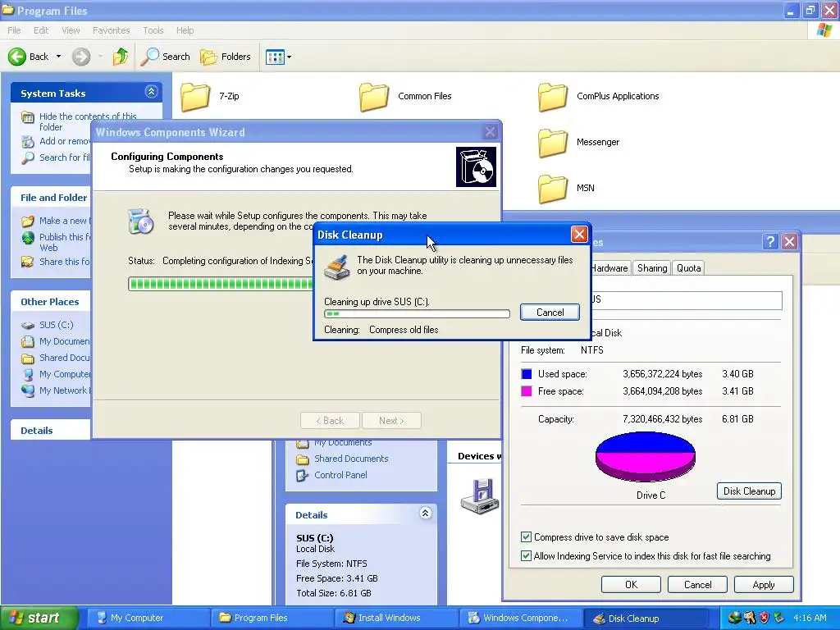The height and width of the screenshot is (630, 840).
Task: Click the setup configuring components icon
Action: [x=141, y=221]
